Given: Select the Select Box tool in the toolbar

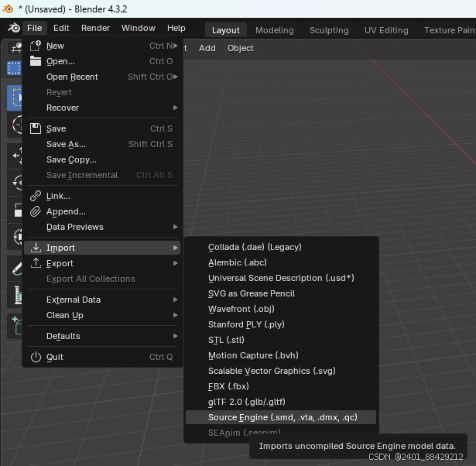Looking at the screenshot, I should [15, 98].
